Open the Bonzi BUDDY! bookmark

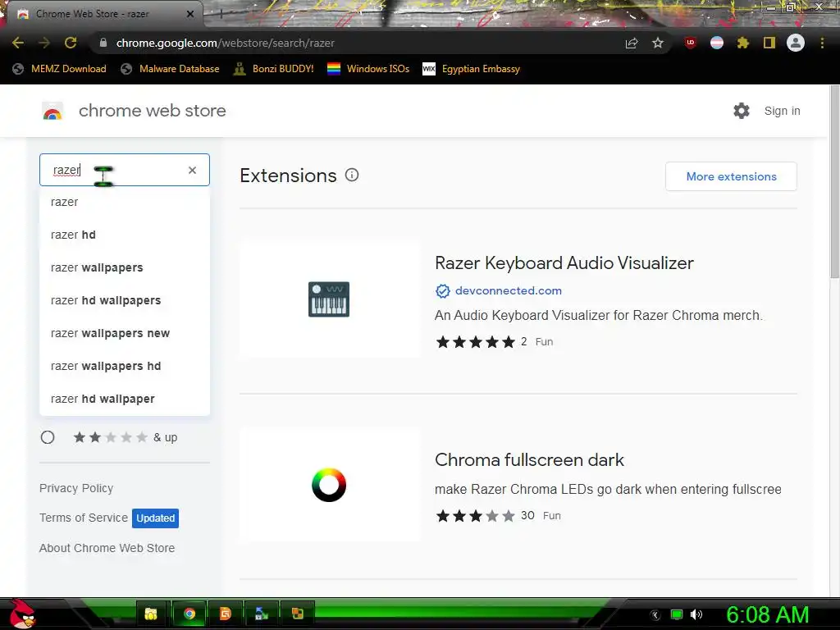pos(274,69)
